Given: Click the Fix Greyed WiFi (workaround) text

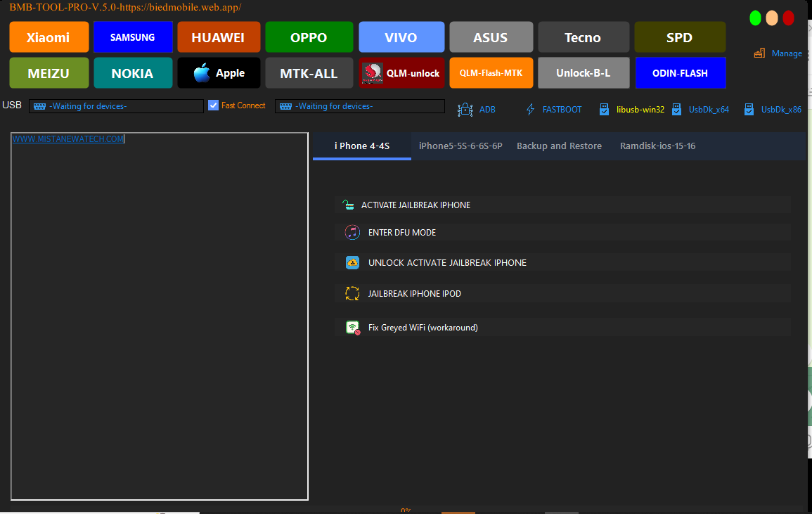Looking at the screenshot, I should click(423, 328).
